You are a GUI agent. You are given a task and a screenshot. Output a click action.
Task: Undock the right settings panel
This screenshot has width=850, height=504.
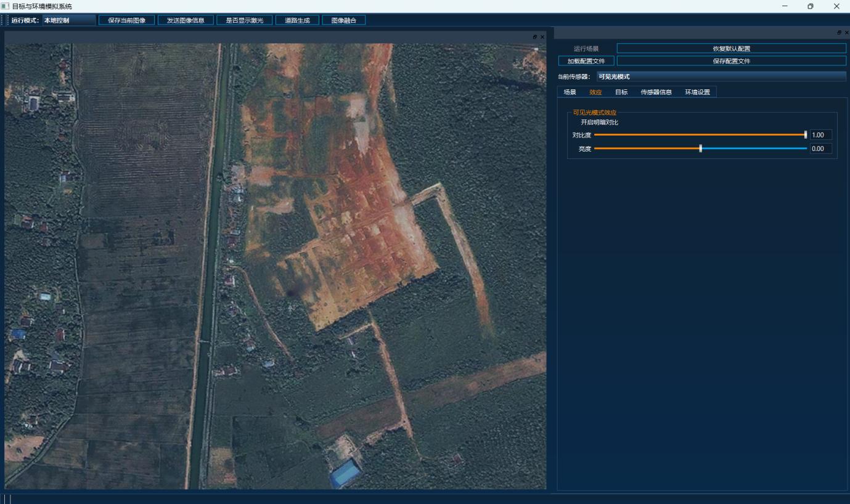pos(839,32)
